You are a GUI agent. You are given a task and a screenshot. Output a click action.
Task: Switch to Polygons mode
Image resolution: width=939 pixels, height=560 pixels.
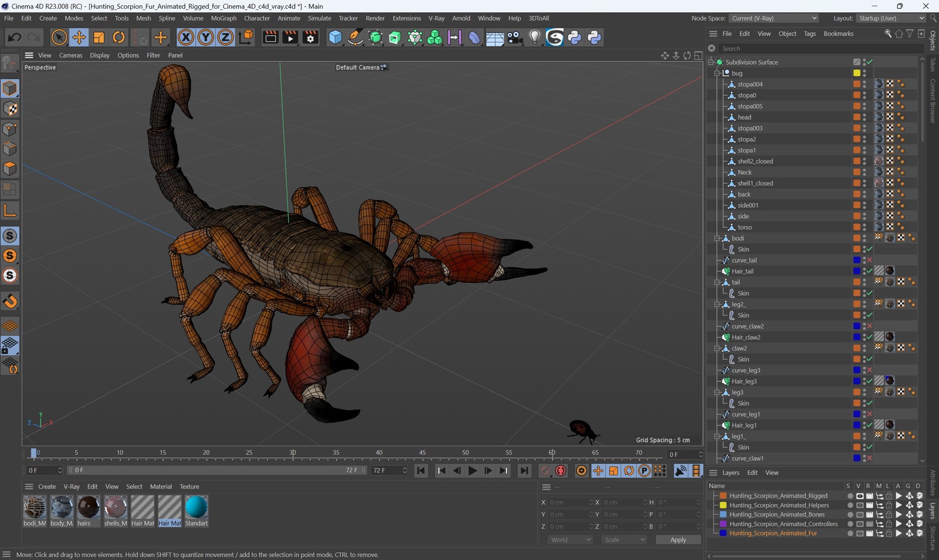(x=10, y=169)
